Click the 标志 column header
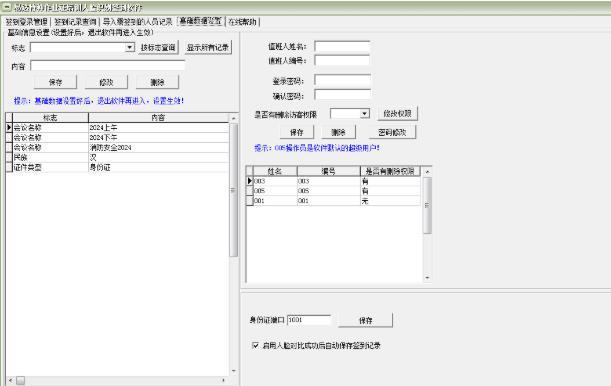This screenshot has height=386, width=611. pos(50,117)
